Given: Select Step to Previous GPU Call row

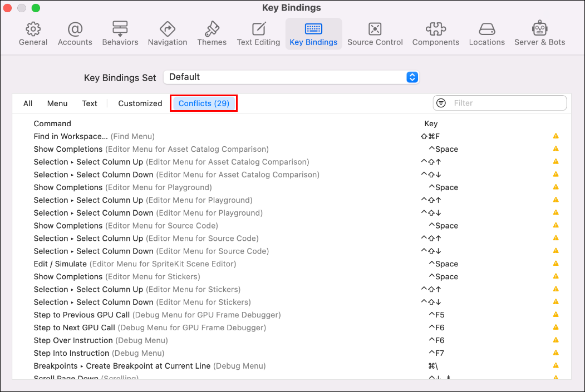Looking at the screenshot, I should 291,315.
